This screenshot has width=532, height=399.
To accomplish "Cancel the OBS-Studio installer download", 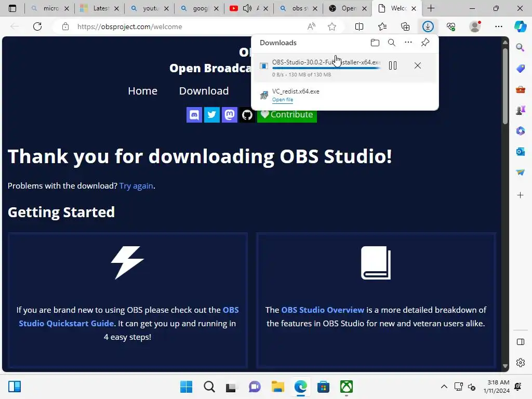I will coord(417,65).
